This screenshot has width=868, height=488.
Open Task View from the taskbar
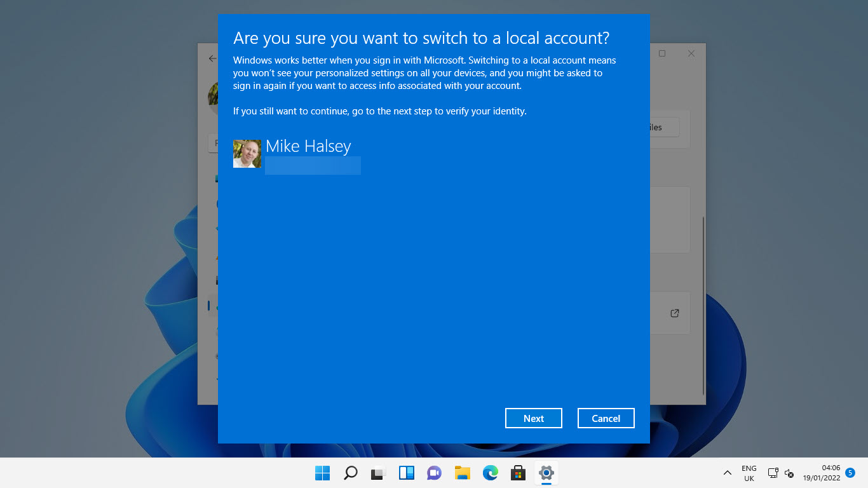point(379,473)
